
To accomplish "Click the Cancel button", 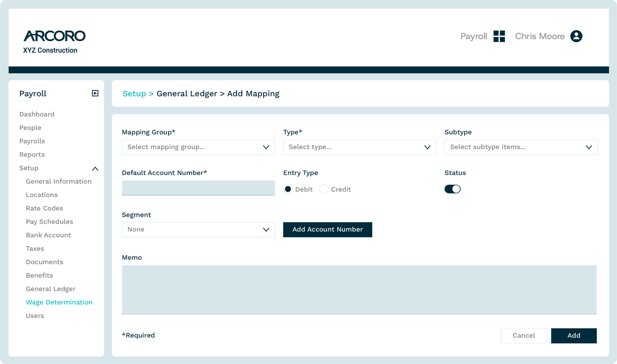I will pyautogui.click(x=524, y=336).
